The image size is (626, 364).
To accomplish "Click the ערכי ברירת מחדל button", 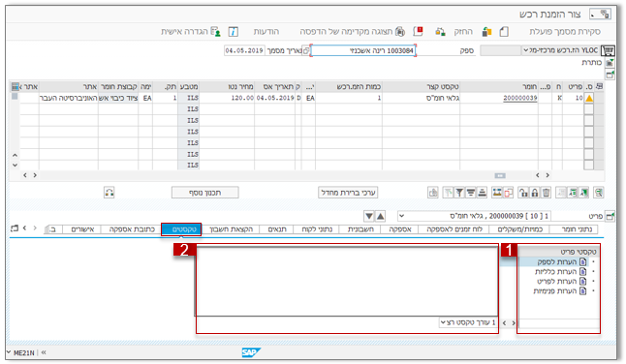I will point(348,193).
